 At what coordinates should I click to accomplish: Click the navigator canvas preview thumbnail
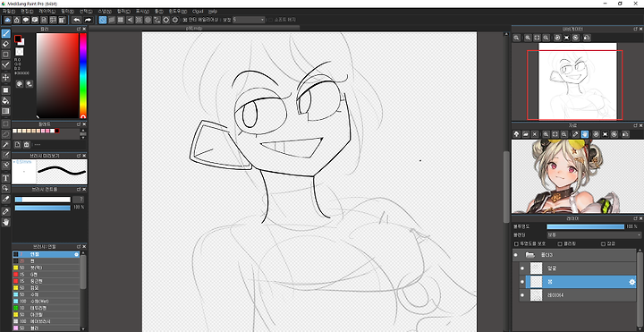click(x=578, y=81)
